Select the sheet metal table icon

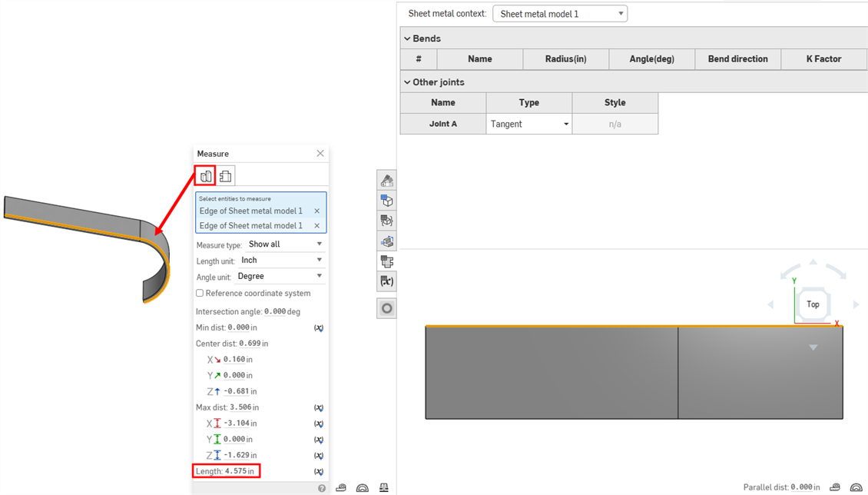pos(386,261)
